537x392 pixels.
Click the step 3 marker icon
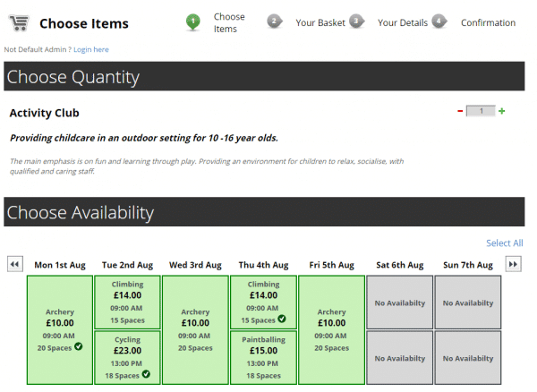coord(356,21)
